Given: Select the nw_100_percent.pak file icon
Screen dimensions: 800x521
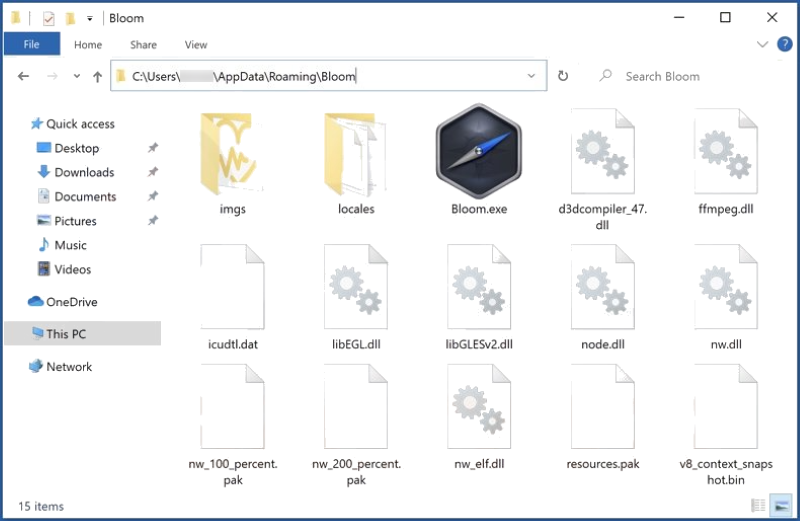Looking at the screenshot, I should 233,407.
